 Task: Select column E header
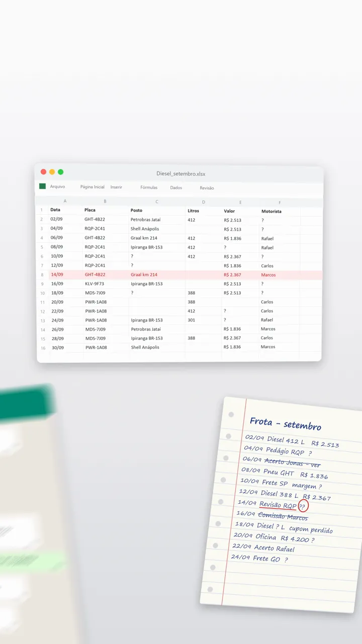tap(240, 203)
